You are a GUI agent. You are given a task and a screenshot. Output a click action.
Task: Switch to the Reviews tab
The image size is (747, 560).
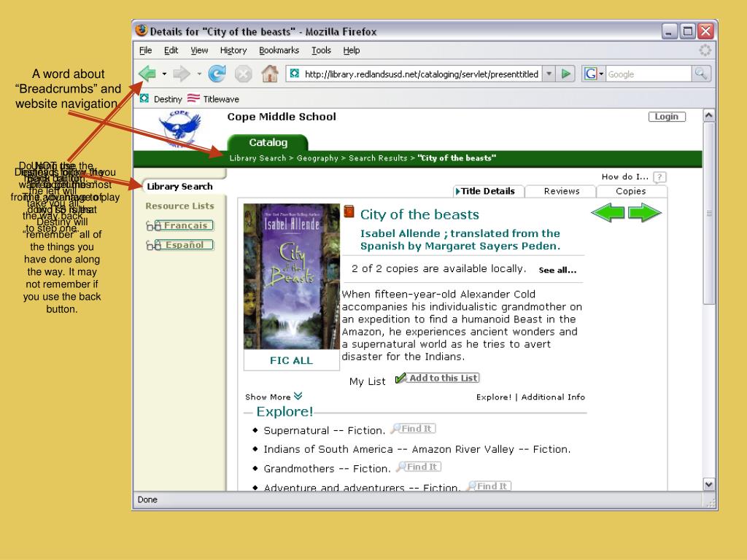(x=561, y=191)
